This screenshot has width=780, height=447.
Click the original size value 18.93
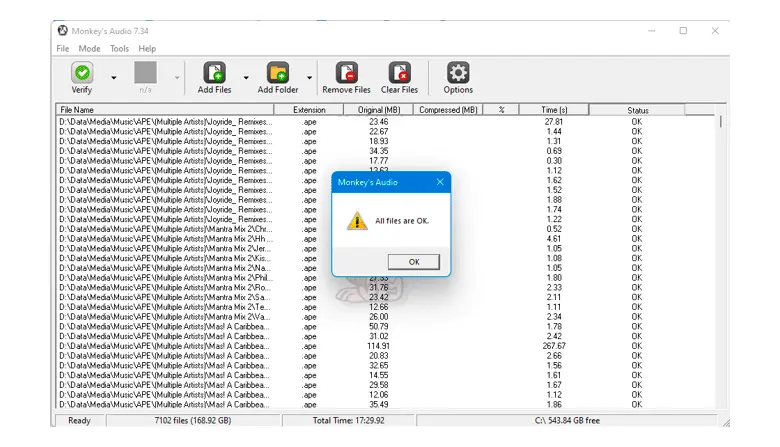click(x=379, y=141)
